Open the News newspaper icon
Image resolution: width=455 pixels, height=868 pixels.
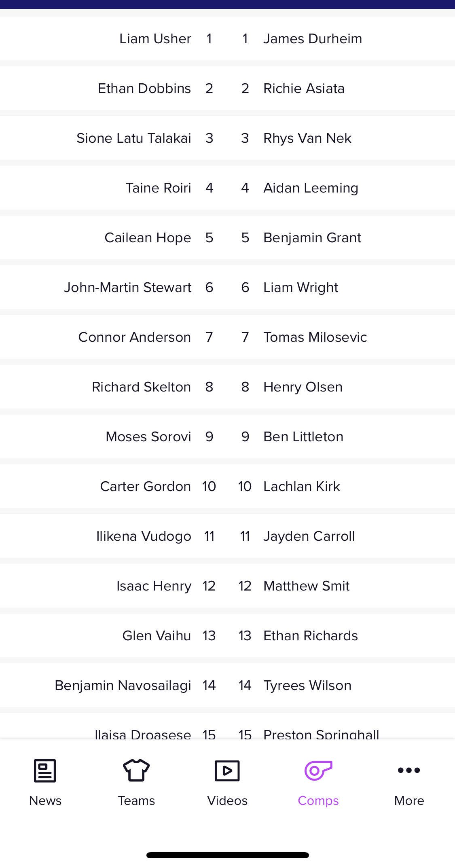tap(45, 771)
